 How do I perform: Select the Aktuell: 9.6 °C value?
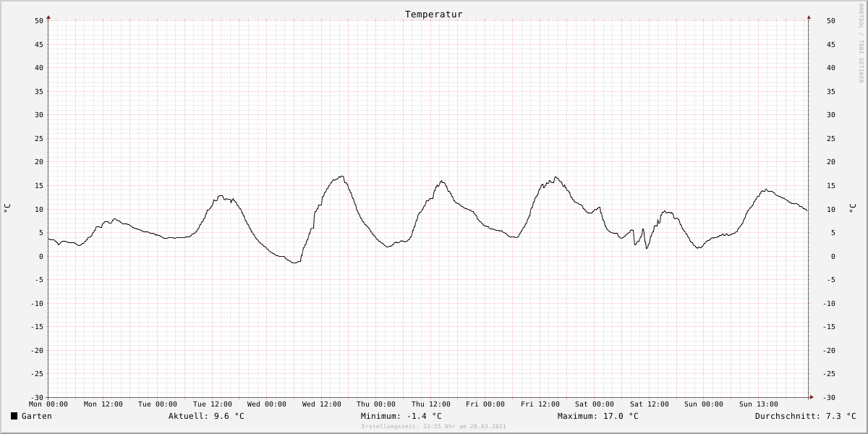click(207, 416)
